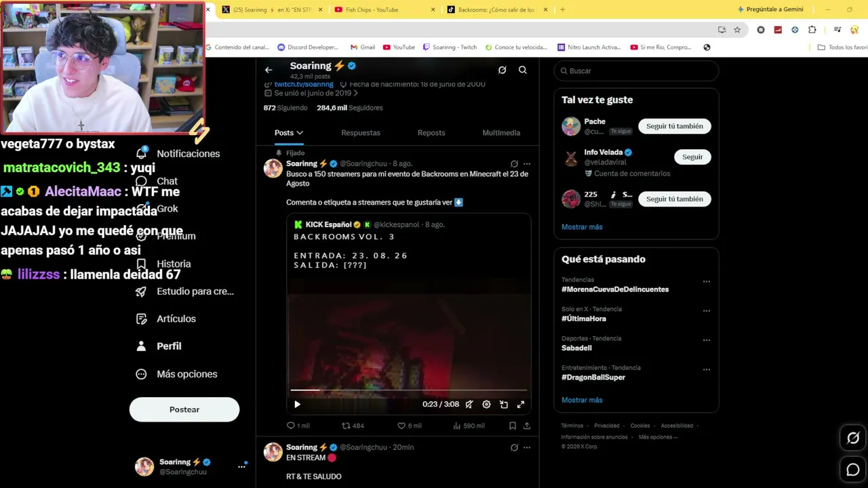The width and height of the screenshot is (868, 488).
Task: Open Perfil in the sidebar
Action: 159,346
